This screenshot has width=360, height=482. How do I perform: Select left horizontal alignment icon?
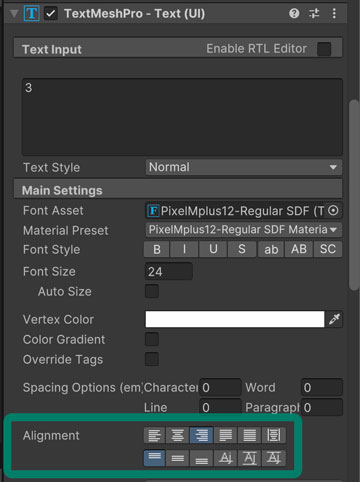click(x=155, y=435)
